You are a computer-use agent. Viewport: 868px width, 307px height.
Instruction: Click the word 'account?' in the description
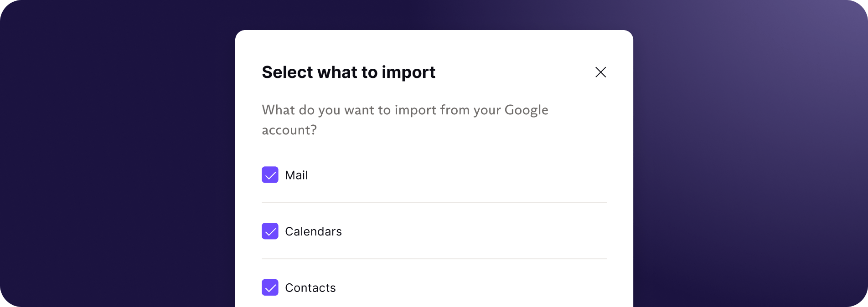(x=289, y=130)
